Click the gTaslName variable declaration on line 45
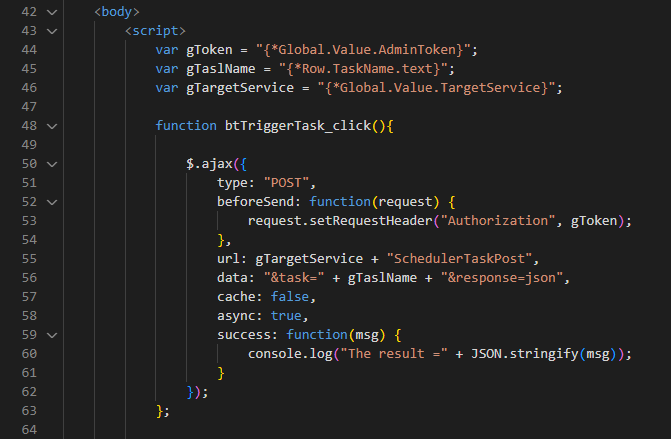Image resolution: width=671 pixels, height=439 pixels. coord(221,68)
